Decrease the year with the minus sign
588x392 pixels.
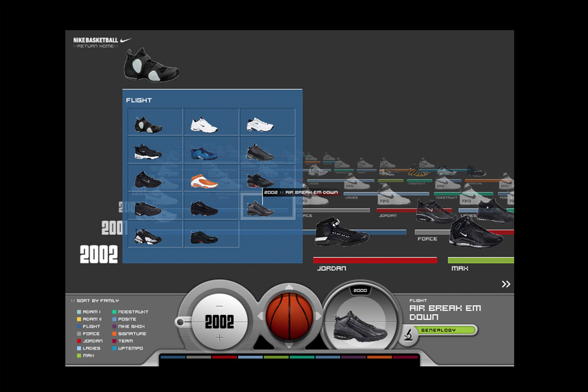[219, 306]
